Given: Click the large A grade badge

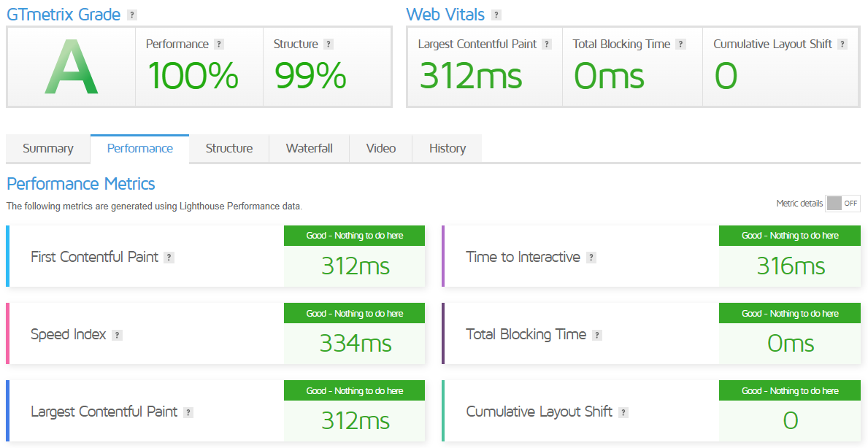Looking at the screenshot, I should [72, 67].
